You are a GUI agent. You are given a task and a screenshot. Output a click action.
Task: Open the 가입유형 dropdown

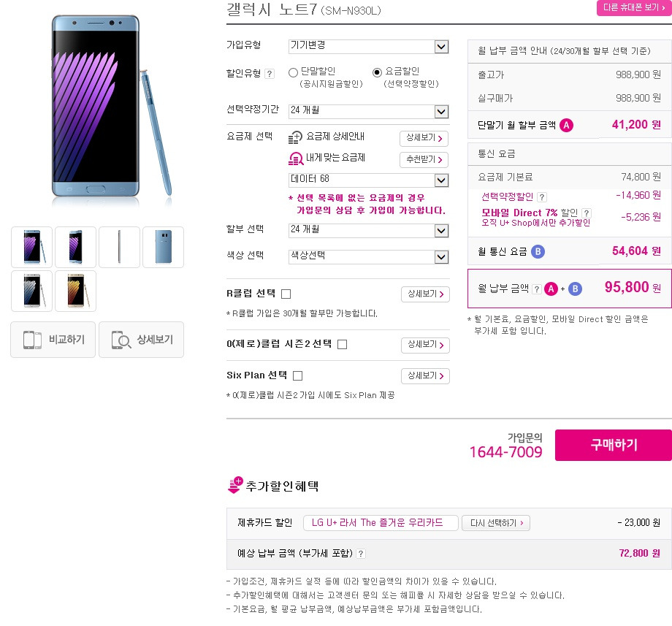369,46
